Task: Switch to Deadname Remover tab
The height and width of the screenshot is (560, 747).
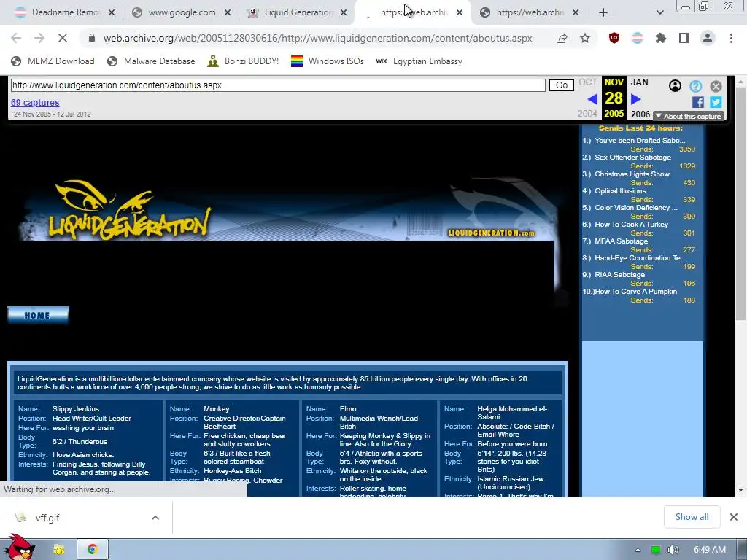Action: (65, 12)
